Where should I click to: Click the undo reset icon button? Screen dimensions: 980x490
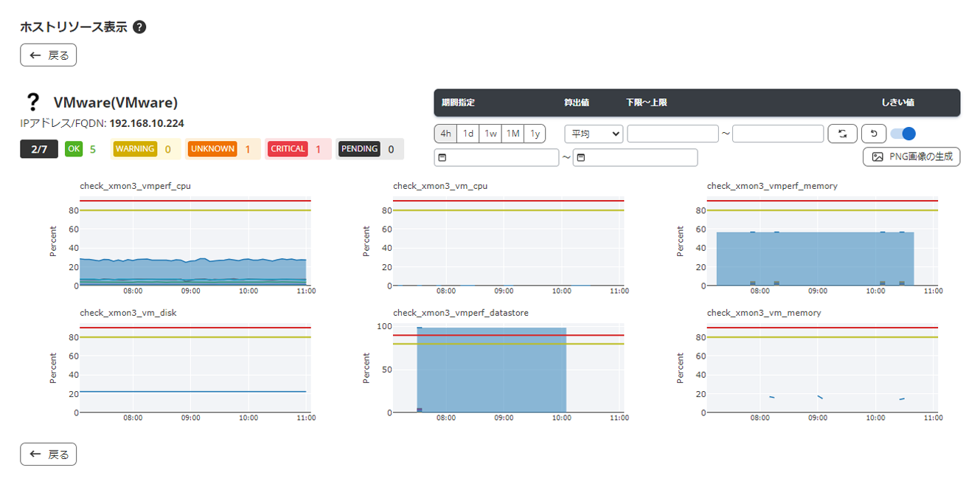874,134
